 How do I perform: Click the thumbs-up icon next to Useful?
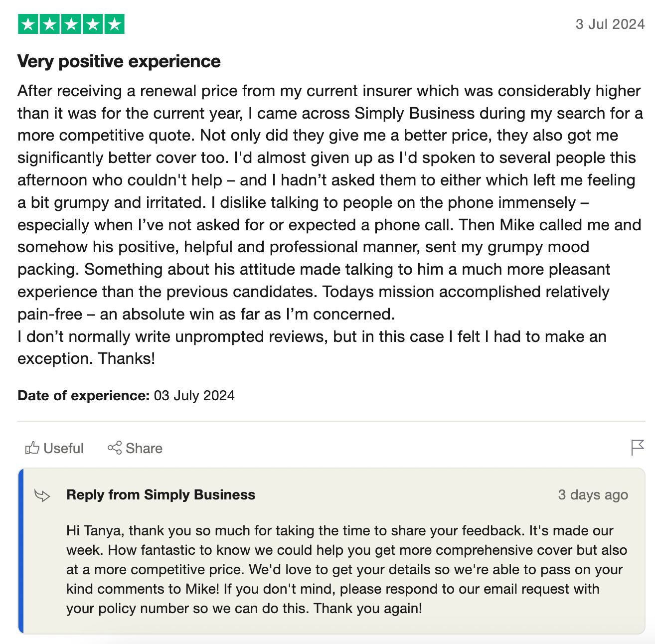click(32, 448)
